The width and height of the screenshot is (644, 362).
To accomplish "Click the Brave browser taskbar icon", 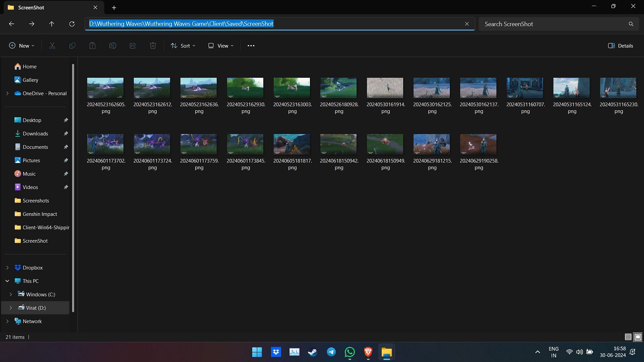I will 368,352.
